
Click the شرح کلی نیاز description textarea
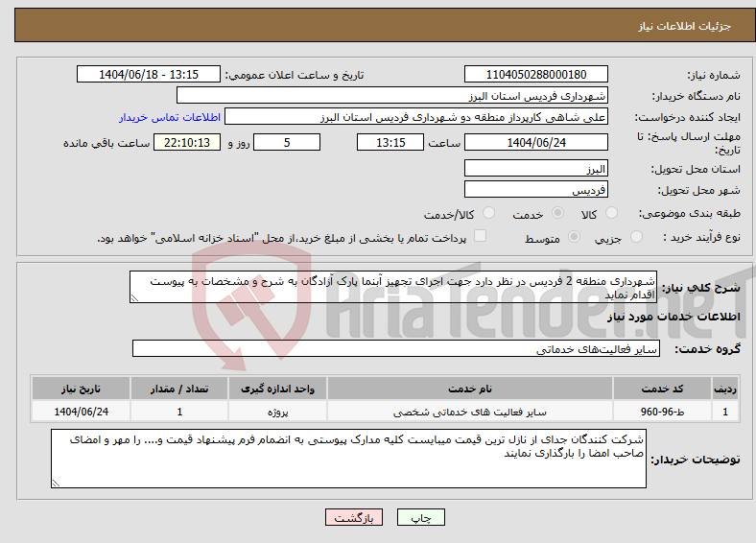[393, 287]
